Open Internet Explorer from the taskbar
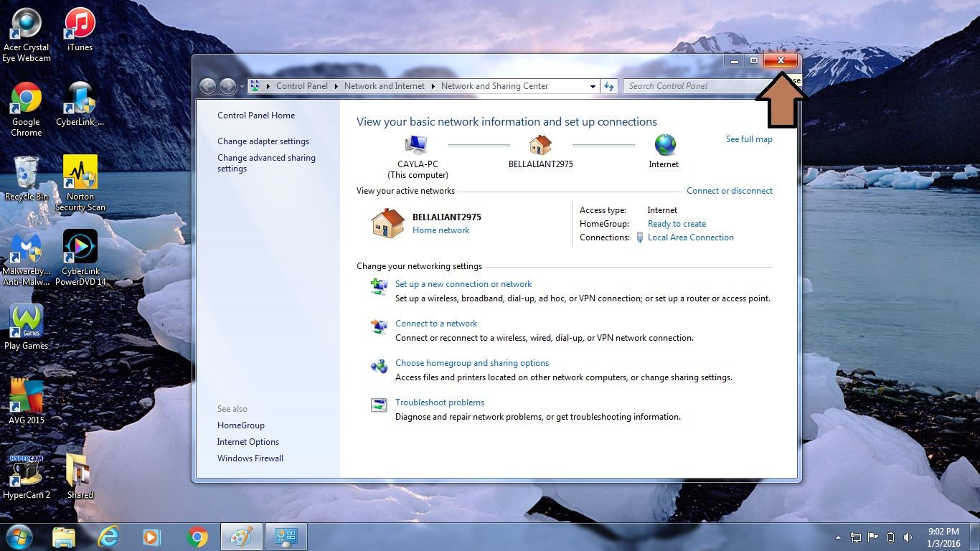The height and width of the screenshot is (551, 980). point(108,537)
